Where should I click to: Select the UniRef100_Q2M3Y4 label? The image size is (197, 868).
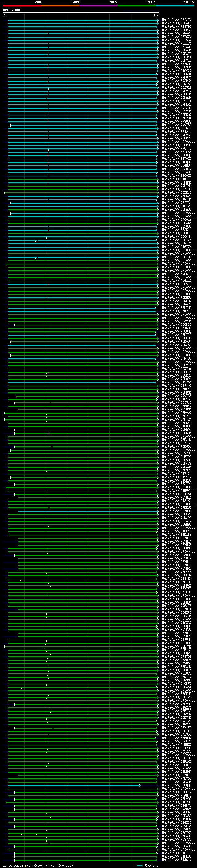[177, 57]
